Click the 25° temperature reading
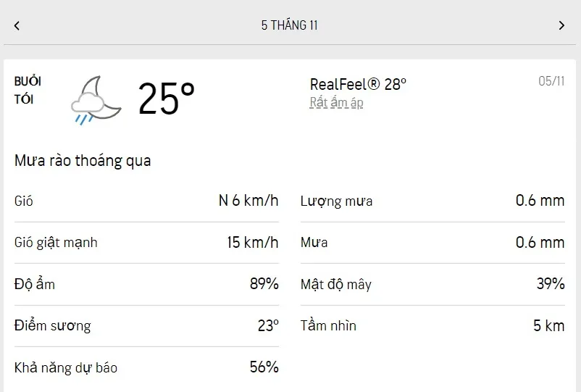 click(x=167, y=99)
